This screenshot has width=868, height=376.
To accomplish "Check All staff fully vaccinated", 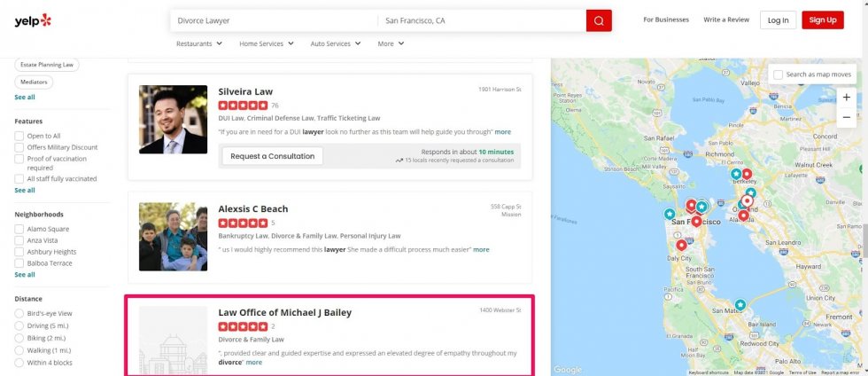I will coord(19,178).
